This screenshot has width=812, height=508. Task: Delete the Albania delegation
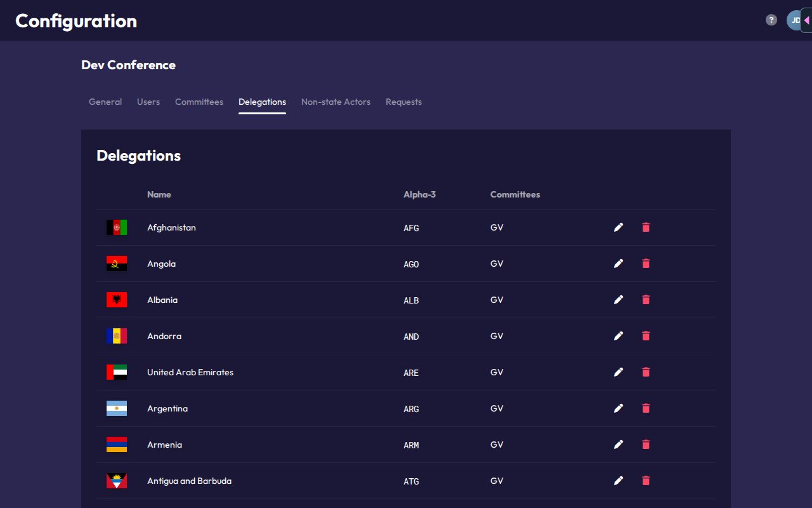646,300
